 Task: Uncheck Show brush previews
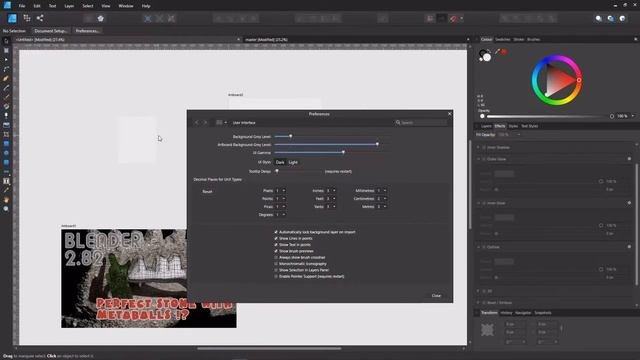coord(276,251)
